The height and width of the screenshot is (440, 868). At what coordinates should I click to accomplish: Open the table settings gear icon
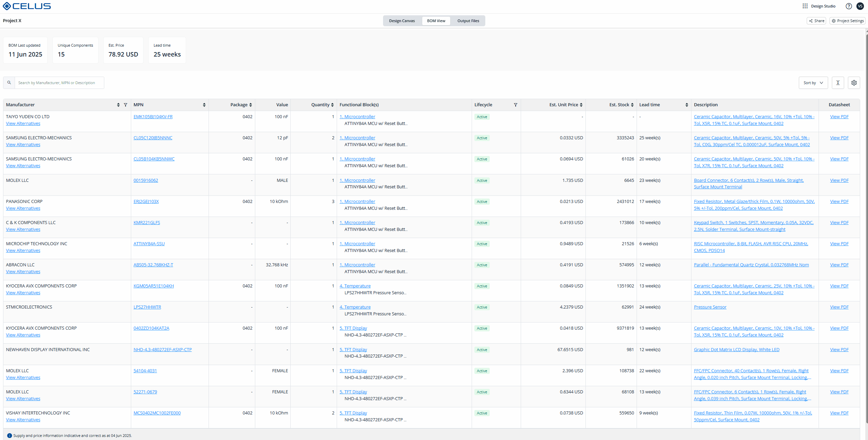pyautogui.click(x=854, y=83)
